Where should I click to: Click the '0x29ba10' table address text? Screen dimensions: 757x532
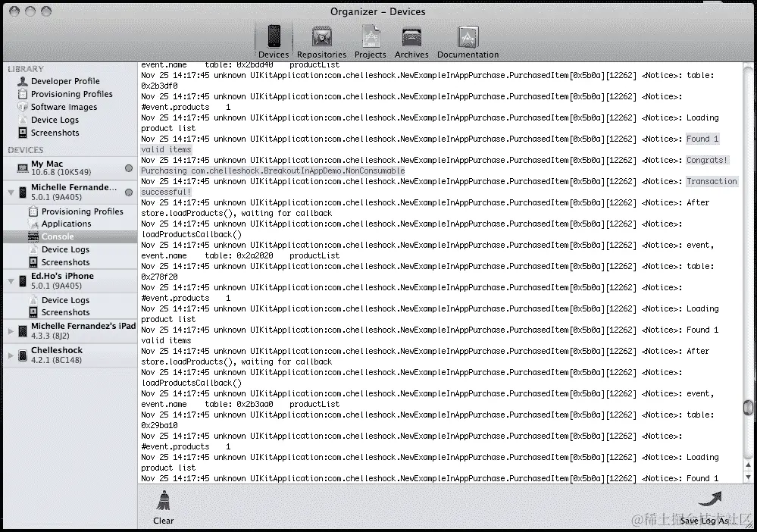click(x=159, y=426)
